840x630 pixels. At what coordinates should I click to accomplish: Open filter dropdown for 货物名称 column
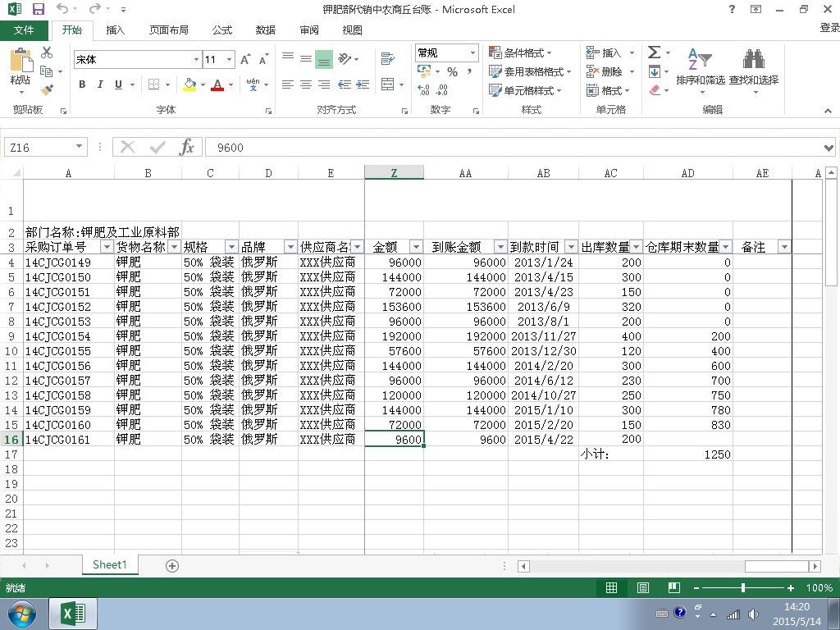tap(174, 246)
